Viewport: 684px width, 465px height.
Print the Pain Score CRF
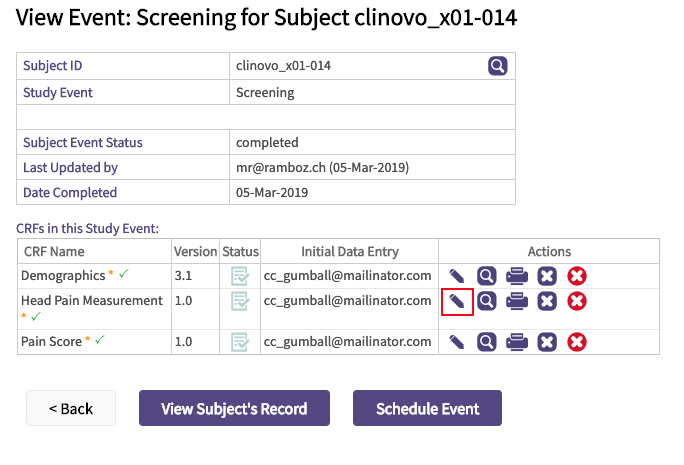[516, 342]
